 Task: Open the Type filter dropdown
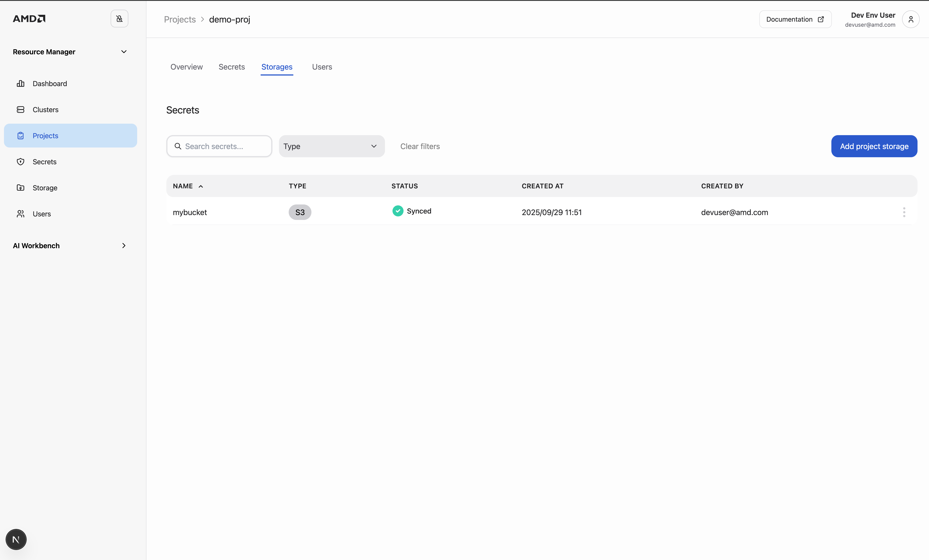tap(331, 146)
